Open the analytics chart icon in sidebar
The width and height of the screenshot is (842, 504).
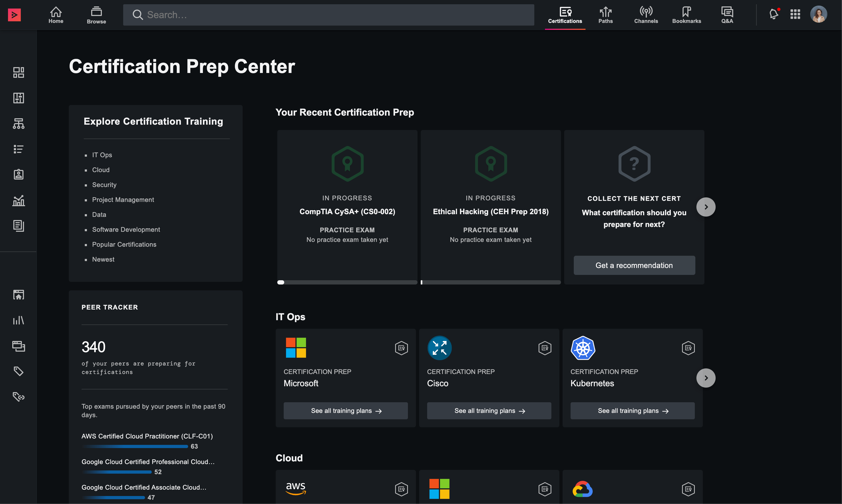19,200
